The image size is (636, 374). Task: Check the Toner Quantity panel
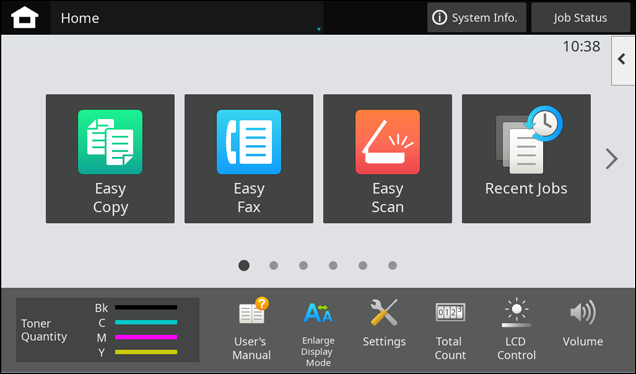coord(107,330)
